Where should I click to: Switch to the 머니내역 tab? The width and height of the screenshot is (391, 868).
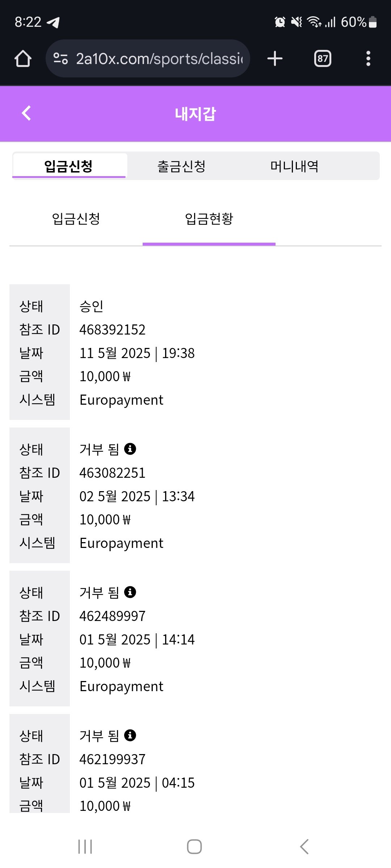pyautogui.click(x=294, y=166)
